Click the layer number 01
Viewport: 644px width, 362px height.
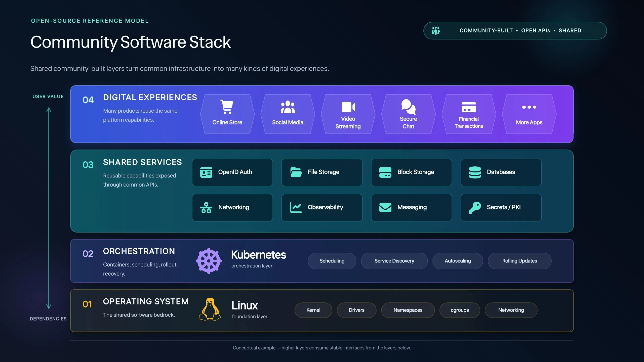[87, 304]
